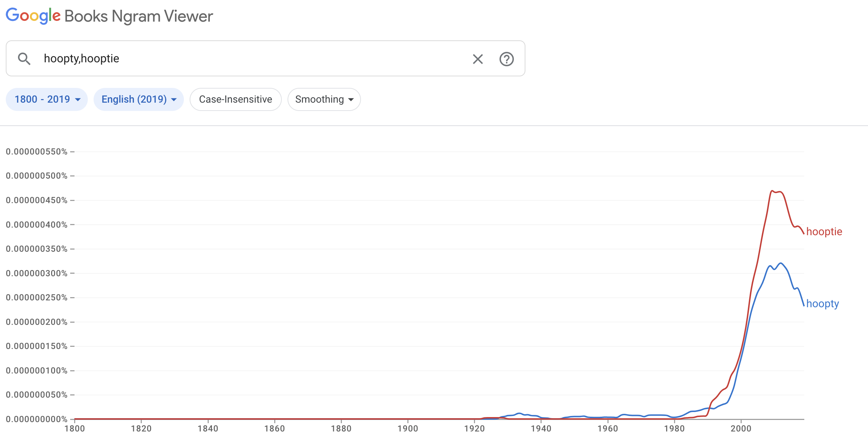Image resolution: width=868 pixels, height=443 pixels.
Task: Open the Books Ngram Viewer title link
Action: [x=139, y=17]
